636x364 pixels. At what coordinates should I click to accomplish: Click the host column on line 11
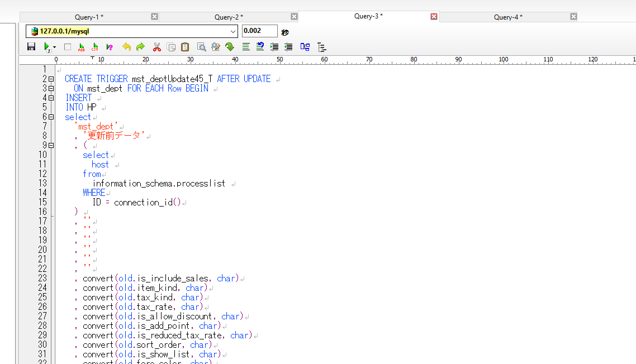coord(100,164)
